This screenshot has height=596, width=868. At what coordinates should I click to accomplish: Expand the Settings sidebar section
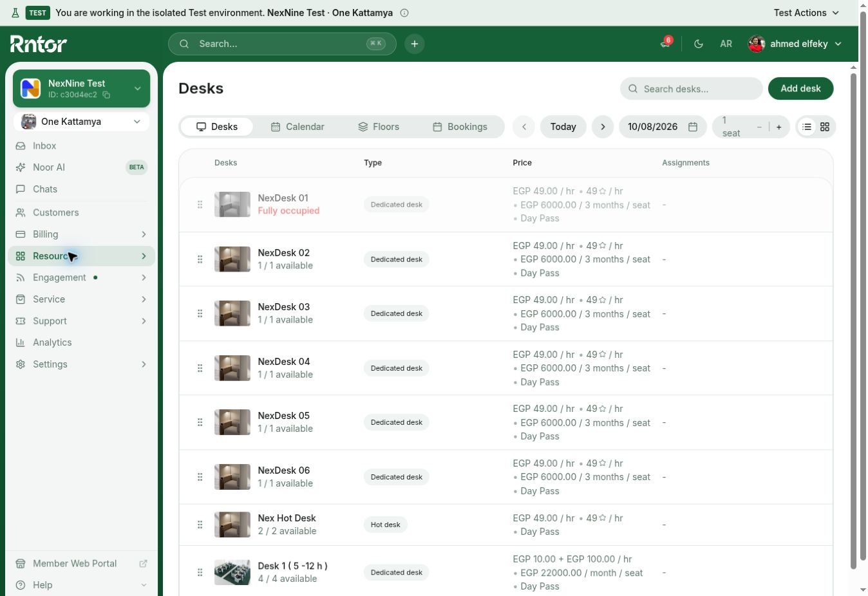point(81,364)
